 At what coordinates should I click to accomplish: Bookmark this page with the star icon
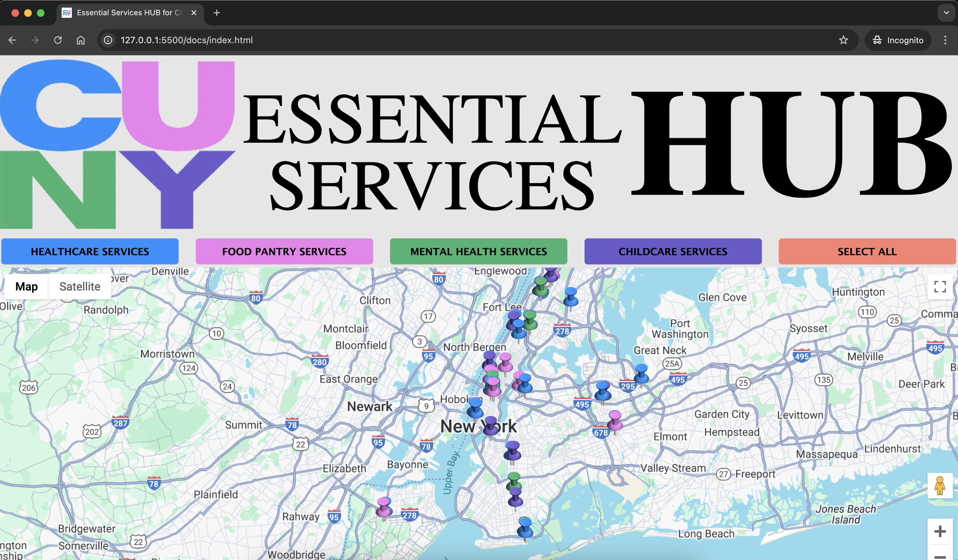(x=843, y=40)
